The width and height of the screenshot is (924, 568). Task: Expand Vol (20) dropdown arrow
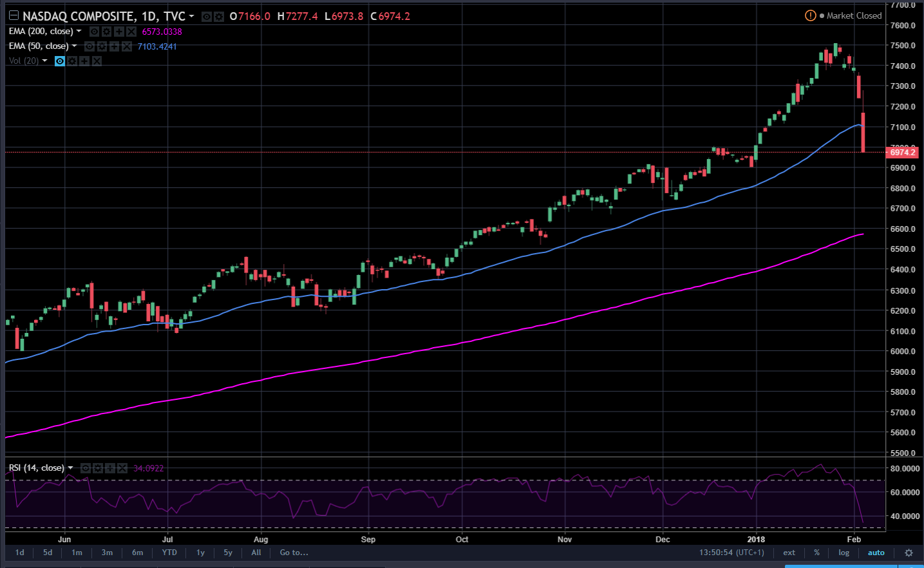click(44, 61)
